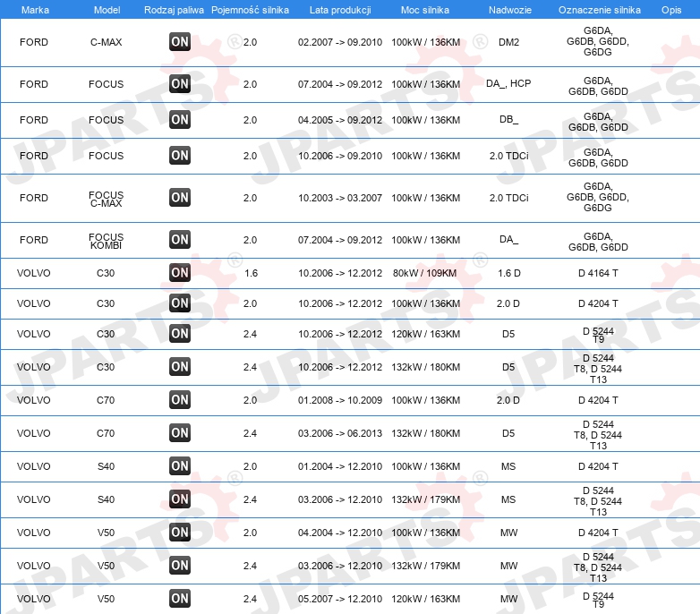Click the ON icon in the V50 132kW / 179KM row
700x614 pixels.
click(x=180, y=566)
